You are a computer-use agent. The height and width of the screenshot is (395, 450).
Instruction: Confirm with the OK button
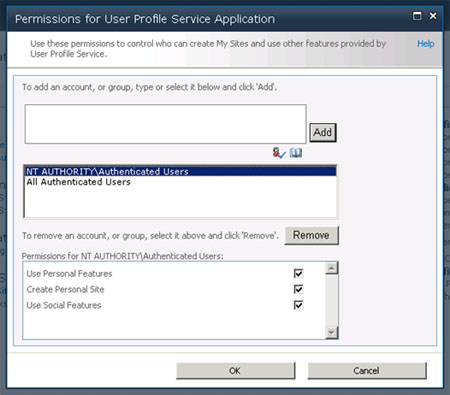coord(235,371)
